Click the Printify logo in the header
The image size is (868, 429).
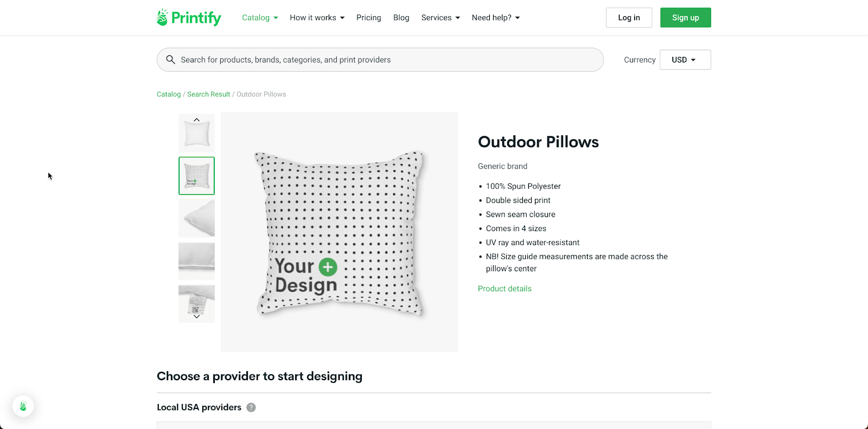click(188, 17)
